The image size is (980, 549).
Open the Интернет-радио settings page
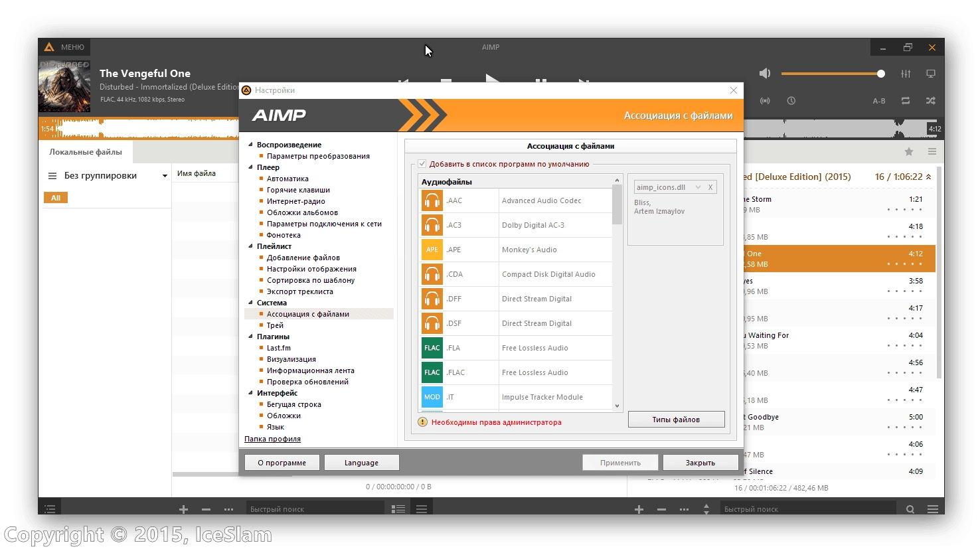click(x=295, y=201)
